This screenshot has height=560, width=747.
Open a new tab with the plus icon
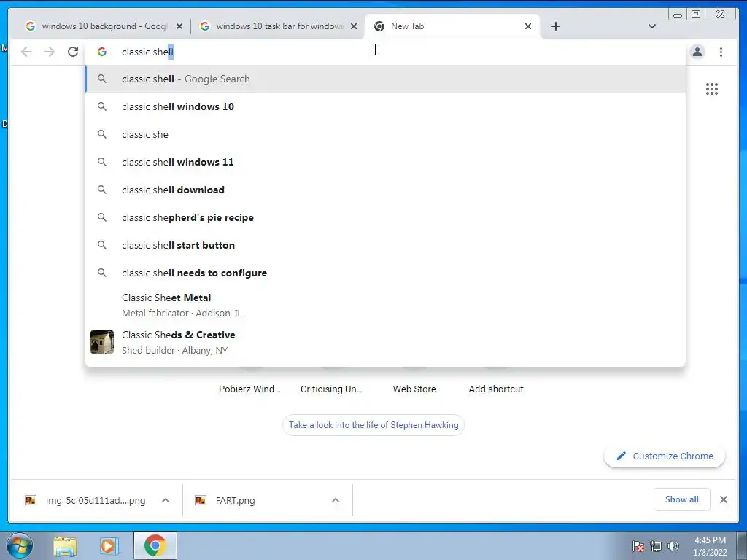(555, 26)
